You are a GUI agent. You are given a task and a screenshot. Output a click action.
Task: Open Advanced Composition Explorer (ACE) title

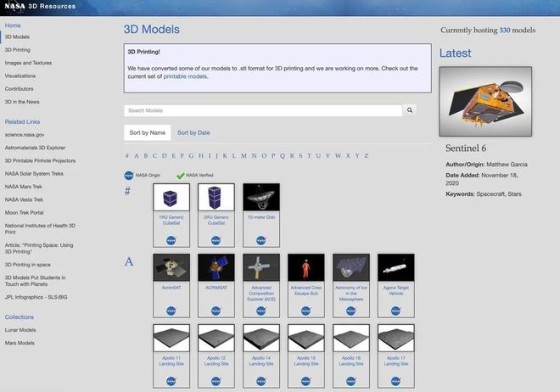(261, 294)
